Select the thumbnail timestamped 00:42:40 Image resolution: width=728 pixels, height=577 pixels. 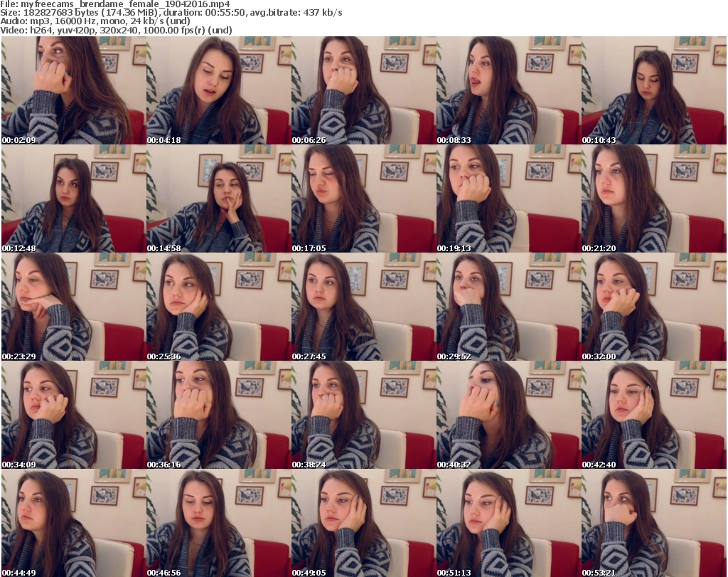click(x=654, y=415)
